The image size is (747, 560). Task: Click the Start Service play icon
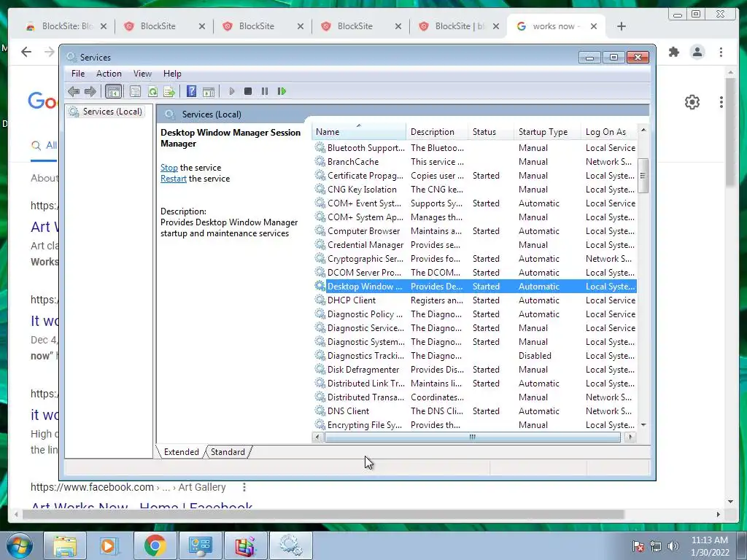pos(231,91)
